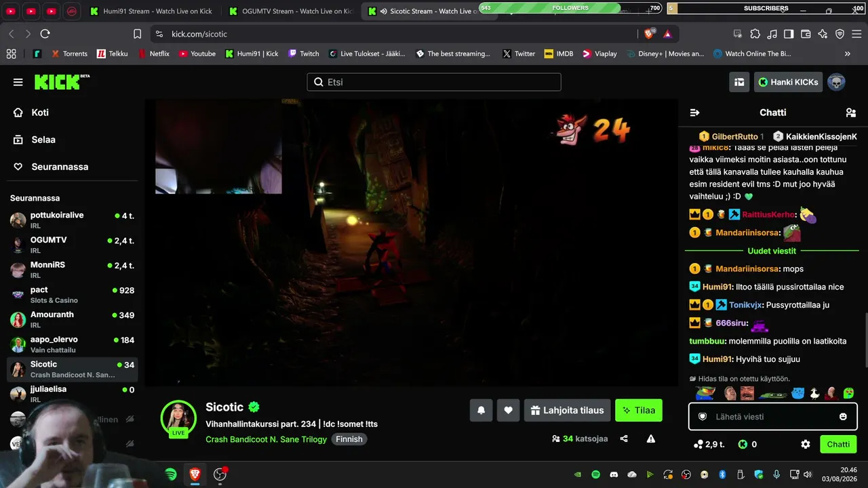Open OBS Studio from the taskbar

point(220,474)
